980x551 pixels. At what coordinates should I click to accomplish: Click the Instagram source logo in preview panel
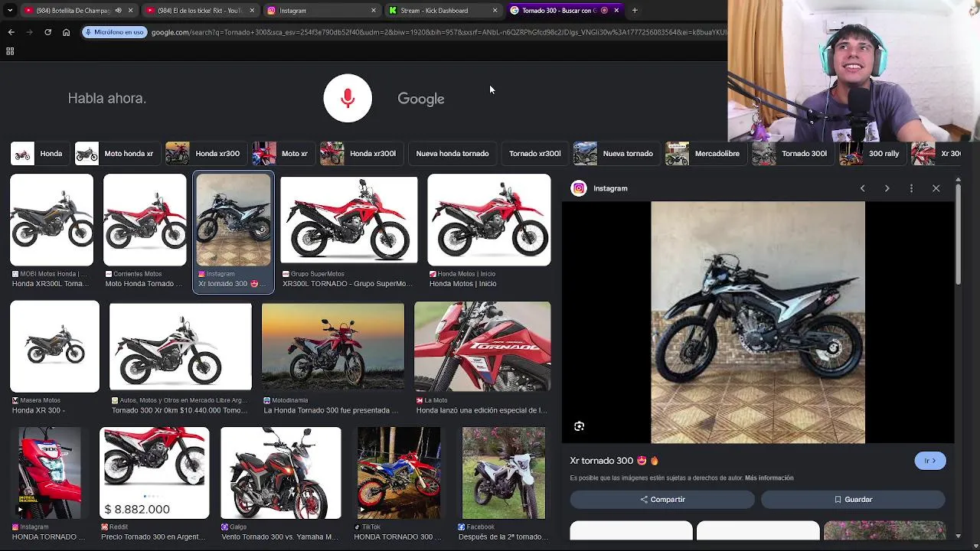coord(579,188)
